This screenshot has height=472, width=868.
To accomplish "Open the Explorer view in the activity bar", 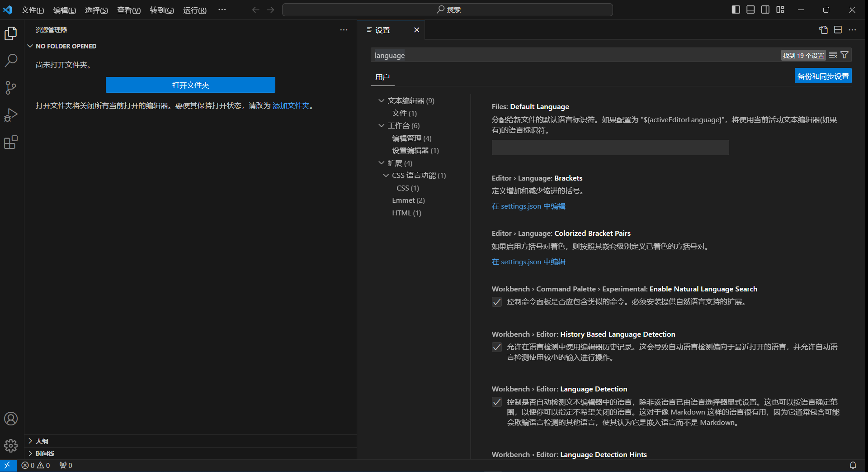I will click(11, 33).
